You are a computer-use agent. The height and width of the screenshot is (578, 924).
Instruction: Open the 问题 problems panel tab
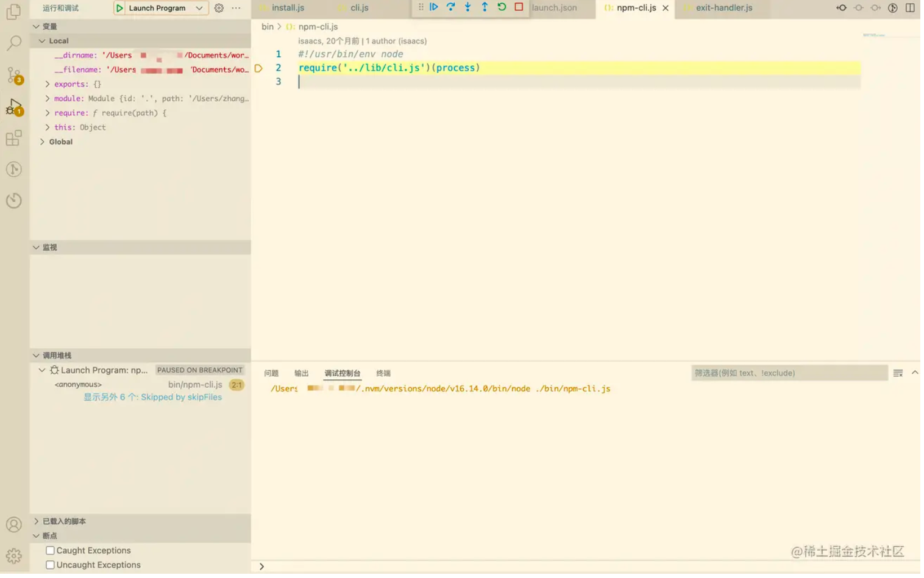point(271,373)
